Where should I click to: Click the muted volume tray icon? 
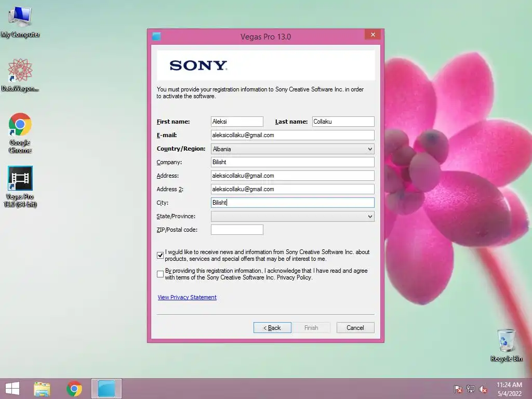[483, 389]
